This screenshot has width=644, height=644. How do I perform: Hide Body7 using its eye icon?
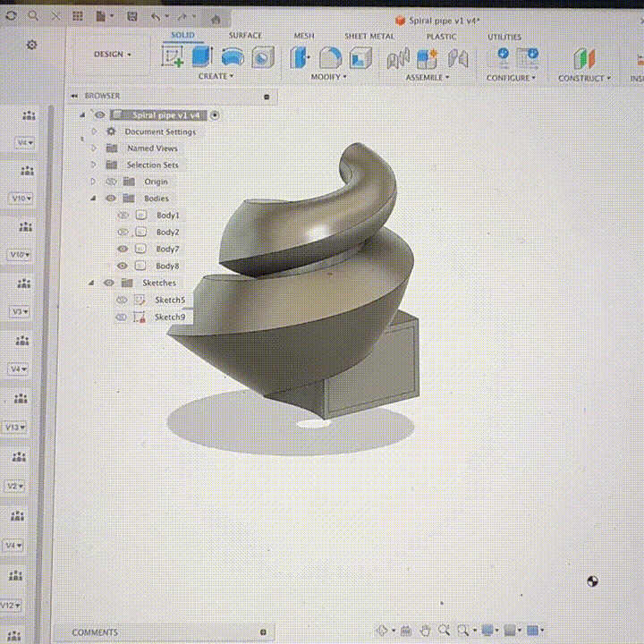(x=123, y=249)
